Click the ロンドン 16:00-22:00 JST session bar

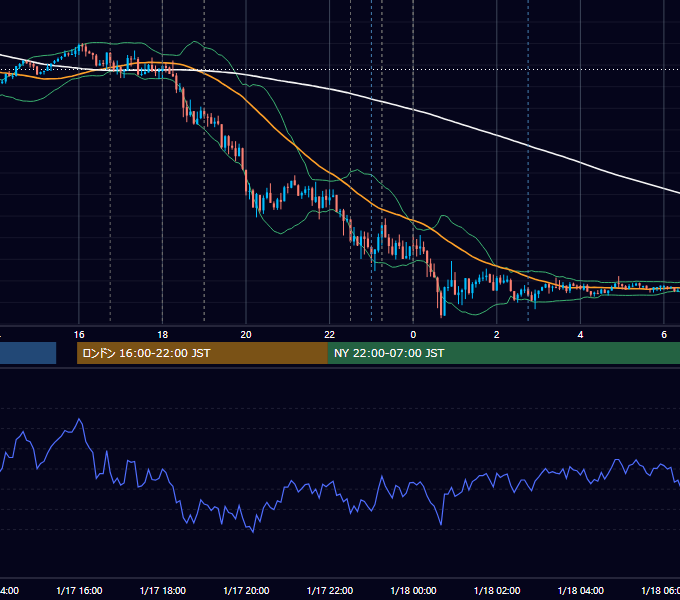pos(202,353)
